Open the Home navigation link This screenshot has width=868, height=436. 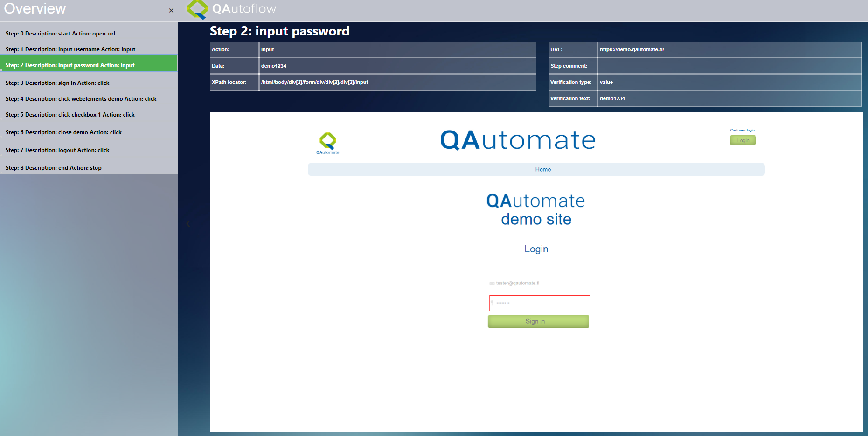click(543, 170)
